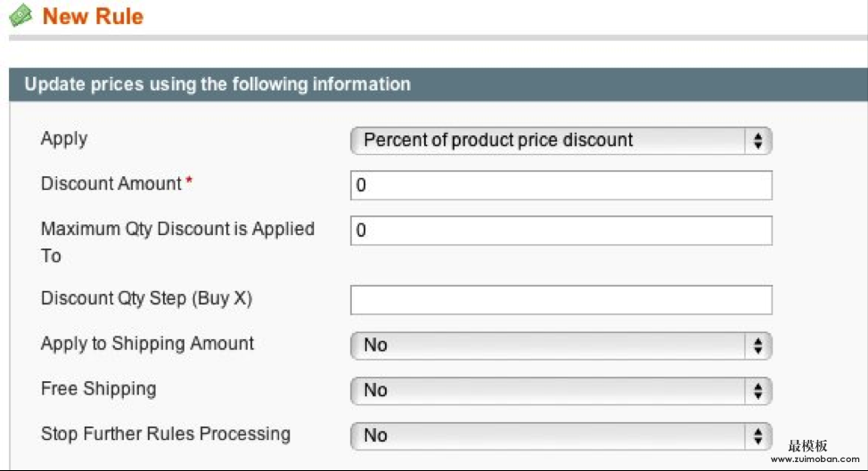Image resolution: width=868 pixels, height=471 pixels.
Task: Click the Discount Qty Step input box
Action: coord(561,300)
